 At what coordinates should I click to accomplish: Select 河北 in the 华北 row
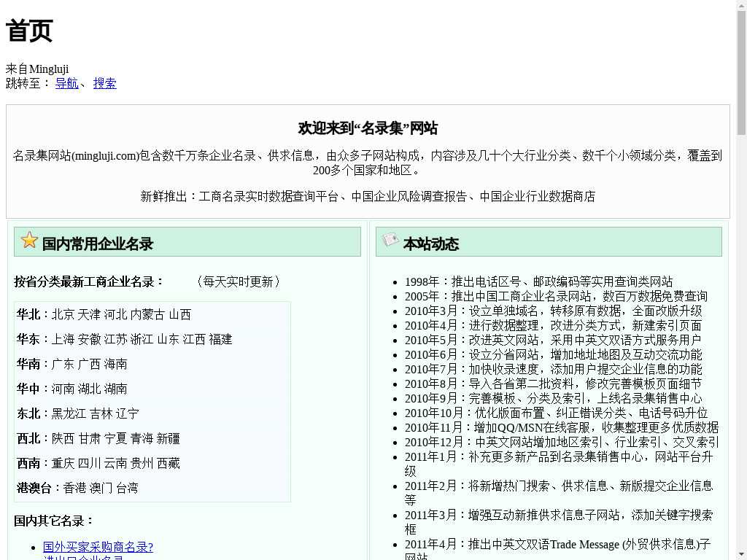pos(115,314)
